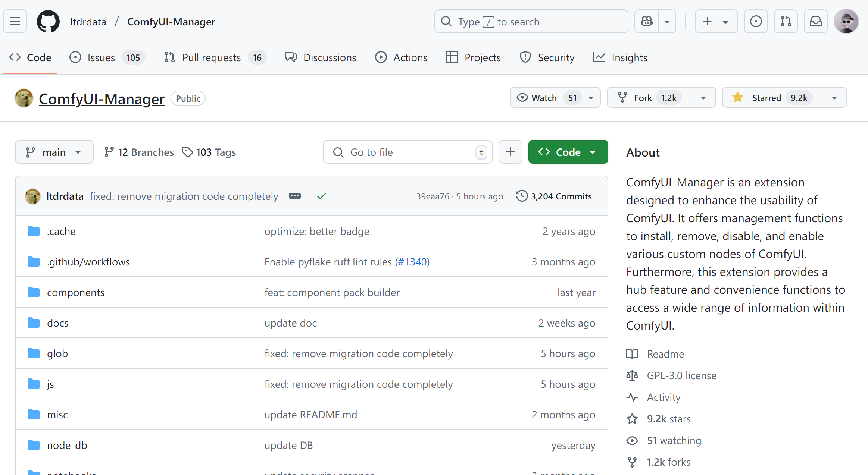
Task: Open 'update README.md' commit message
Action: click(x=311, y=415)
